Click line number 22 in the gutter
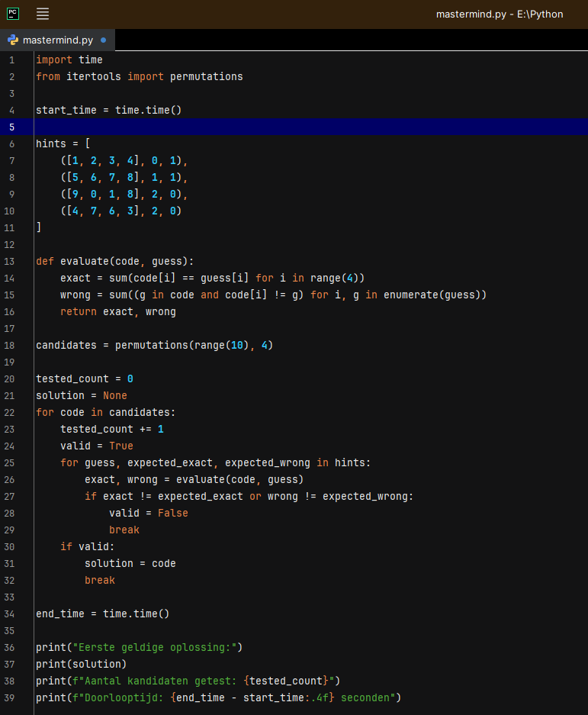Screen dimensions: 588x715 tap(11, 412)
